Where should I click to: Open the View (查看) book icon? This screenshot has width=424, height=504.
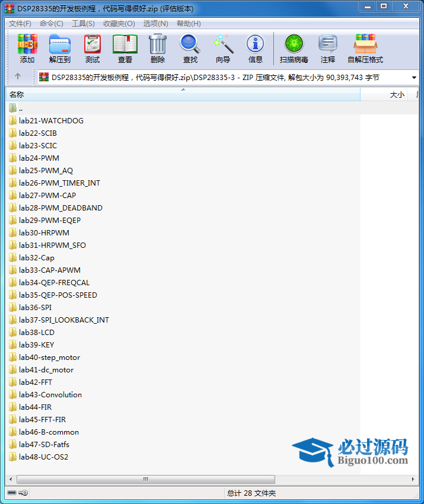tap(125, 48)
